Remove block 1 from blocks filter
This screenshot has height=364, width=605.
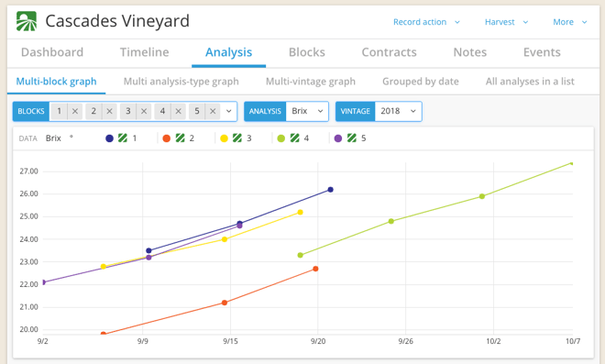coord(75,111)
